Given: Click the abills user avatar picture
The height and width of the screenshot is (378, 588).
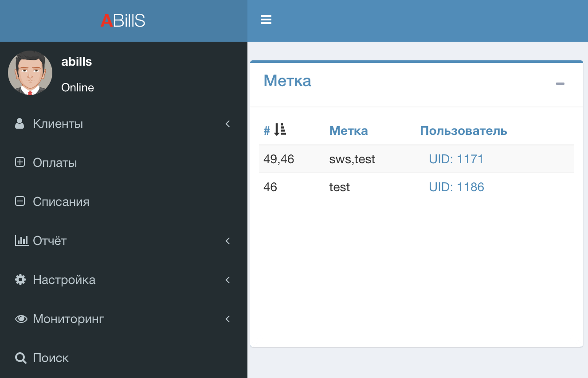Looking at the screenshot, I should (x=30, y=73).
